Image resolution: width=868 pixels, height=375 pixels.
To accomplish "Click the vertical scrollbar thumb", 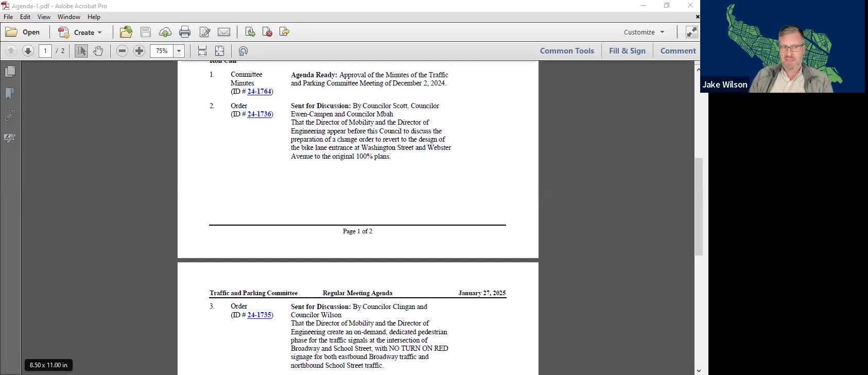I will (698, 207).
